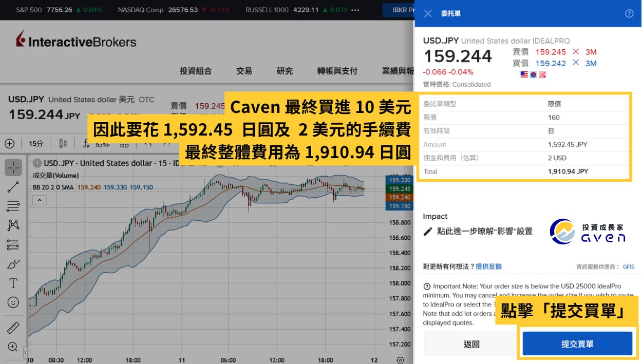Screen dimensions: 642x364
Task: Click the US flag icon under quotes
Action: (x=524, y=74)
